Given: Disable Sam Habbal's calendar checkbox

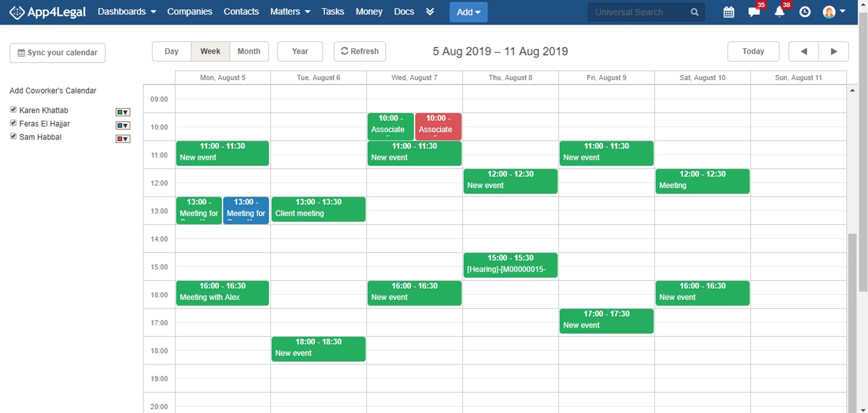Looking at the screenshot, I should [x=13, y=136].
